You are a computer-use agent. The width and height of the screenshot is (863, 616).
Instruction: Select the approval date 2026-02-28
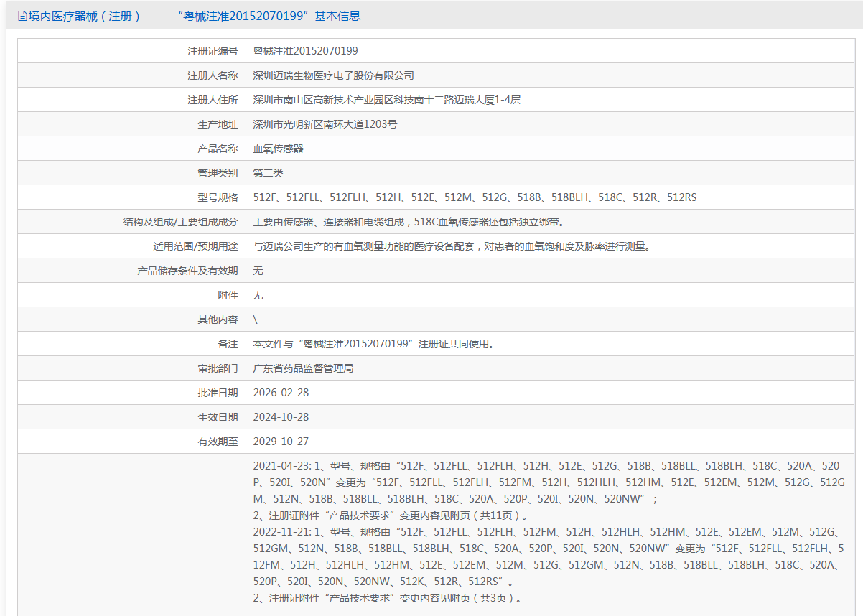[281, 393]
